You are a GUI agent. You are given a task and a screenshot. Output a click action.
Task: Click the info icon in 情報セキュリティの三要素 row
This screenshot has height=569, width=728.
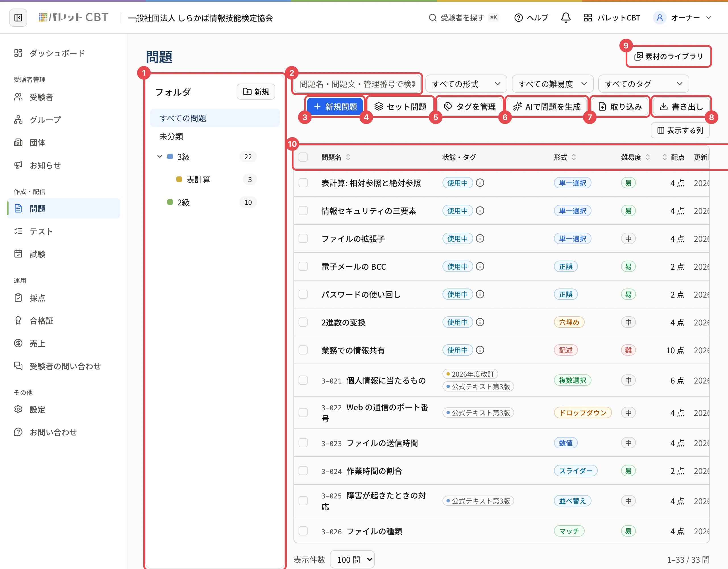pos(480,211)
